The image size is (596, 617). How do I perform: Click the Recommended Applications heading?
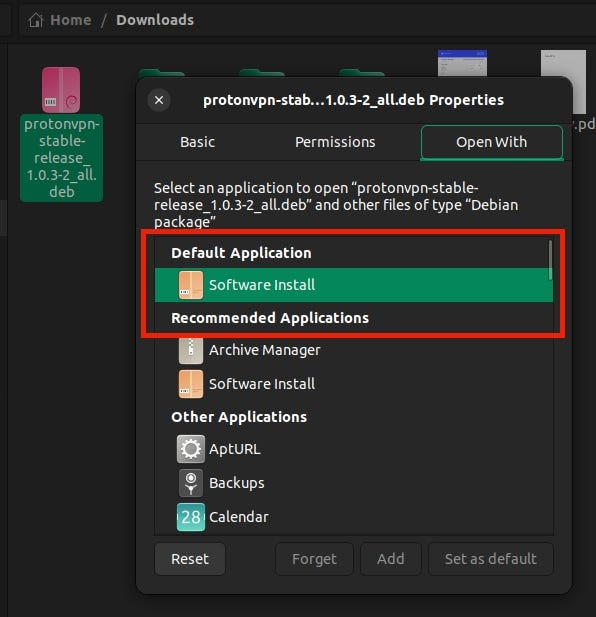[270, 318]
